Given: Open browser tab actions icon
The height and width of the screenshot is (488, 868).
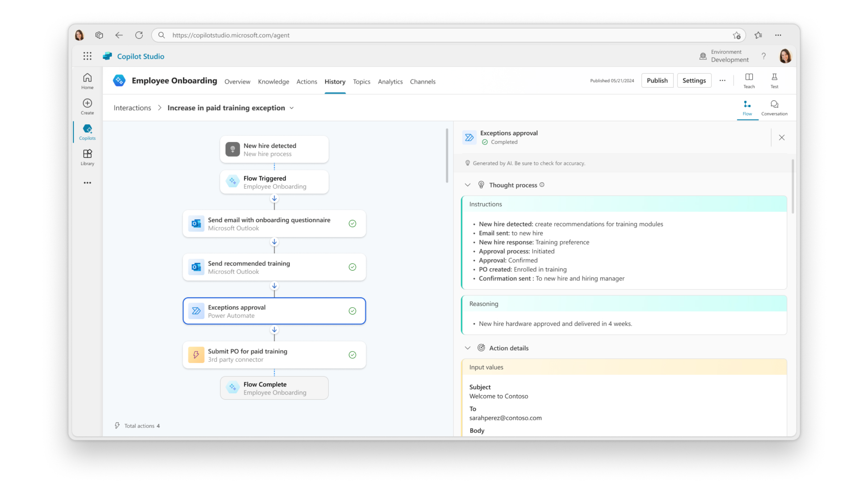Looking at the screenshot, I should click(x=99, y=35).
